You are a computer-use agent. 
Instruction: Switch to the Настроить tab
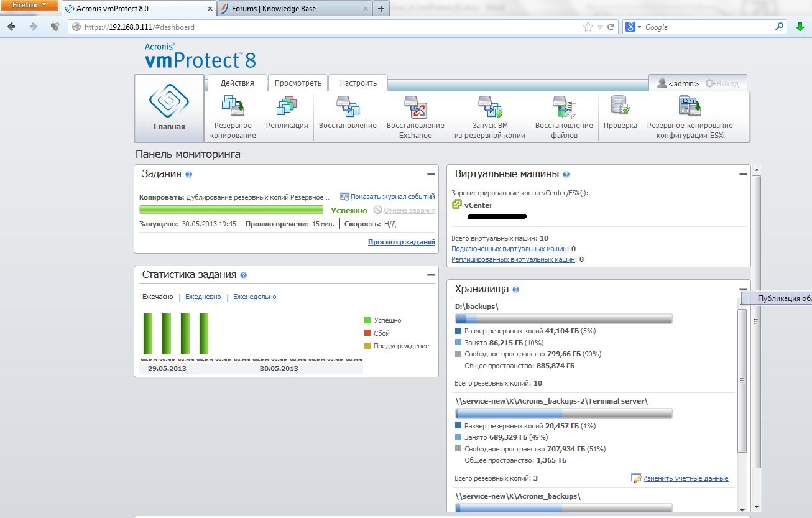pos(358,83)
